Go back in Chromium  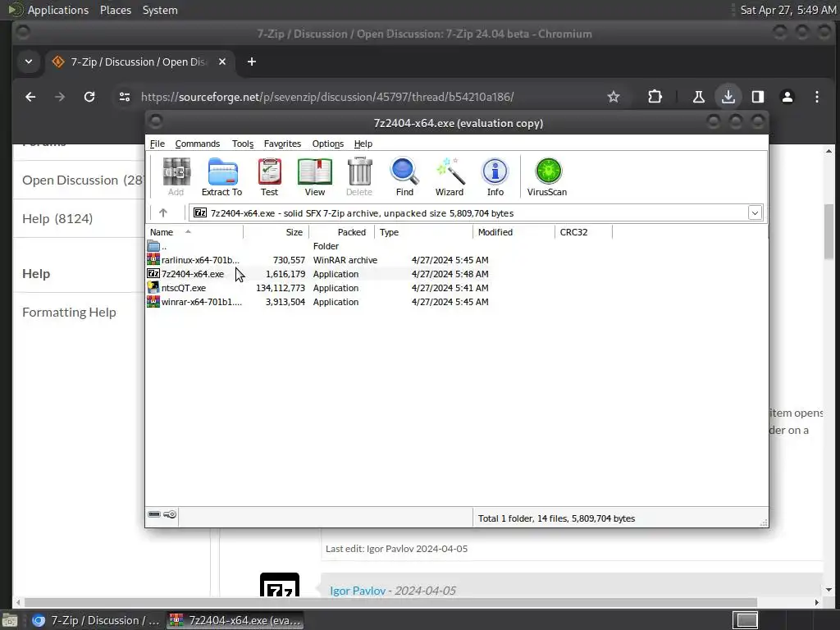[x=30, y=97]
